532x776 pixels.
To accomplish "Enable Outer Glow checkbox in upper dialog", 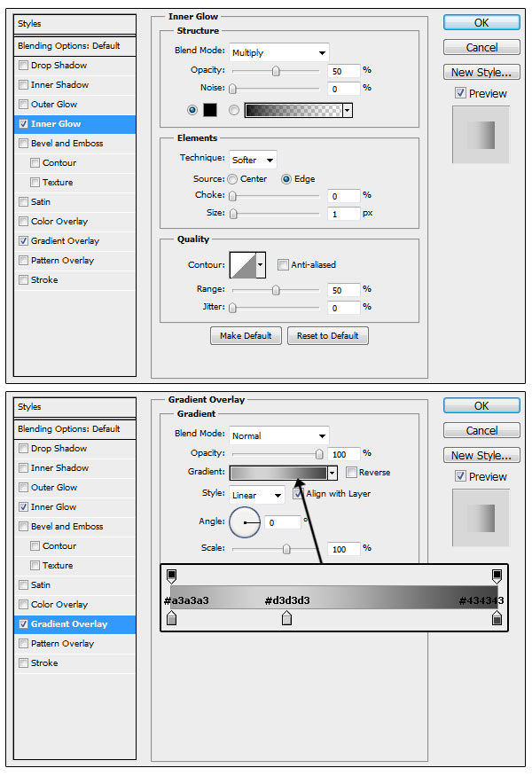I will (23, 105).
